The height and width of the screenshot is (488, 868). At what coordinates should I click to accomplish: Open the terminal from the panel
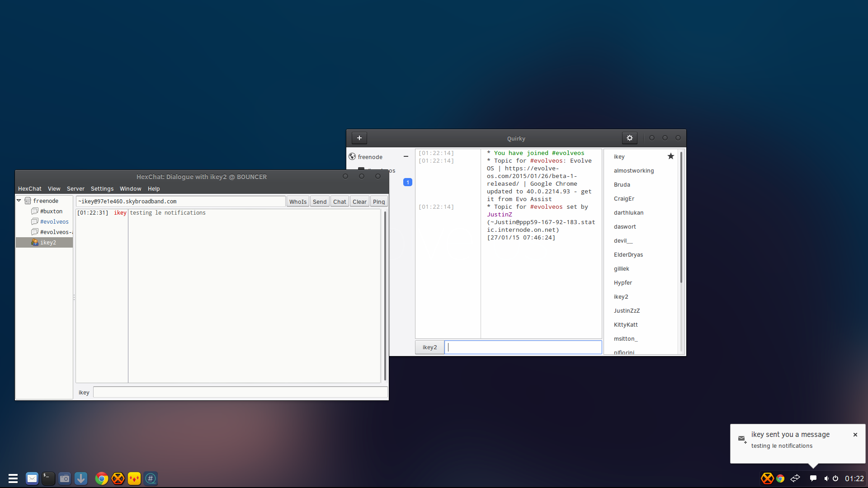pos(48,478)
